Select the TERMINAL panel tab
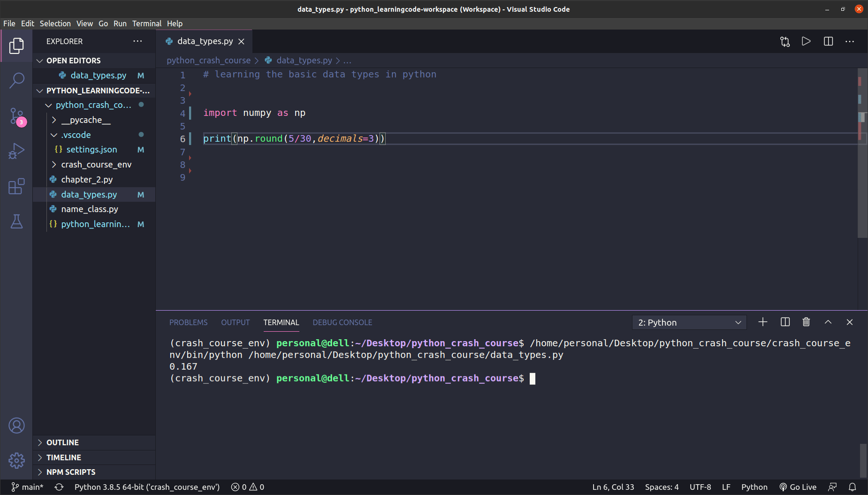868x495 pixels. 281,322
